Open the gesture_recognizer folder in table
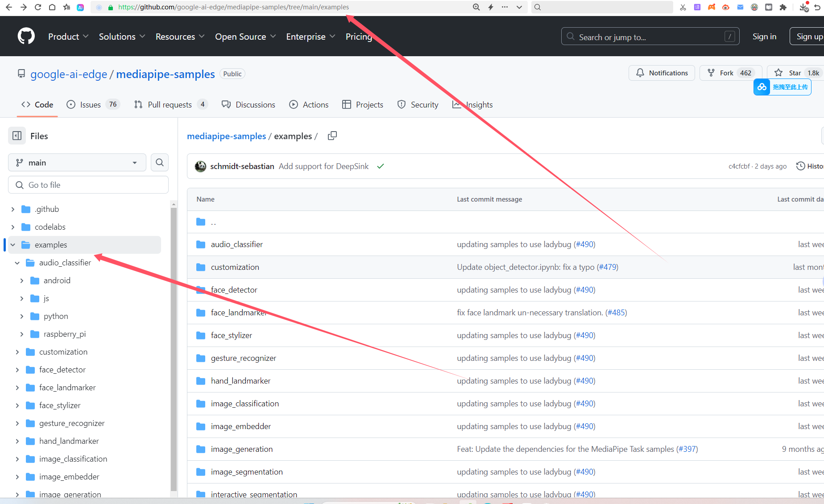The height and width of the screenshot is (504, 824). [244, 358]
